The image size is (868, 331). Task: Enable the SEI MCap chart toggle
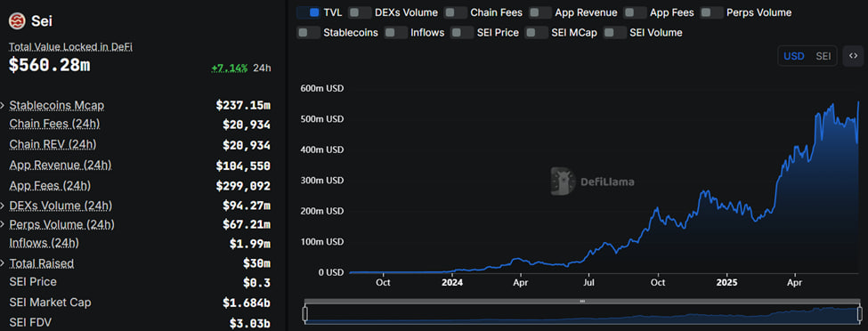click(537, 33)
